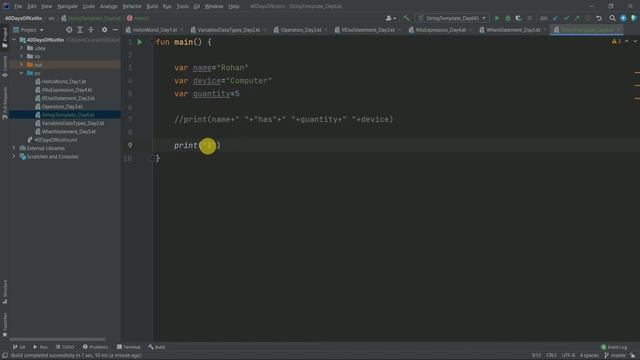Collapse all nodes in Project panel
This screenshot has width=640, height=360.
[x=91, y=30]
